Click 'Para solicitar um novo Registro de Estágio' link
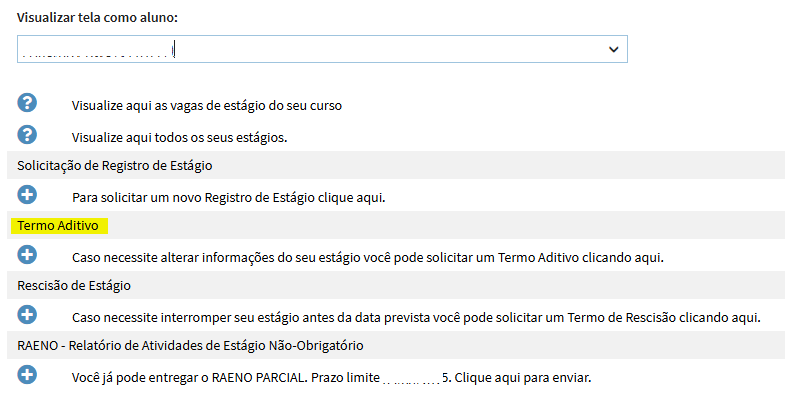 pyautogui.click(x=228, y=198)
